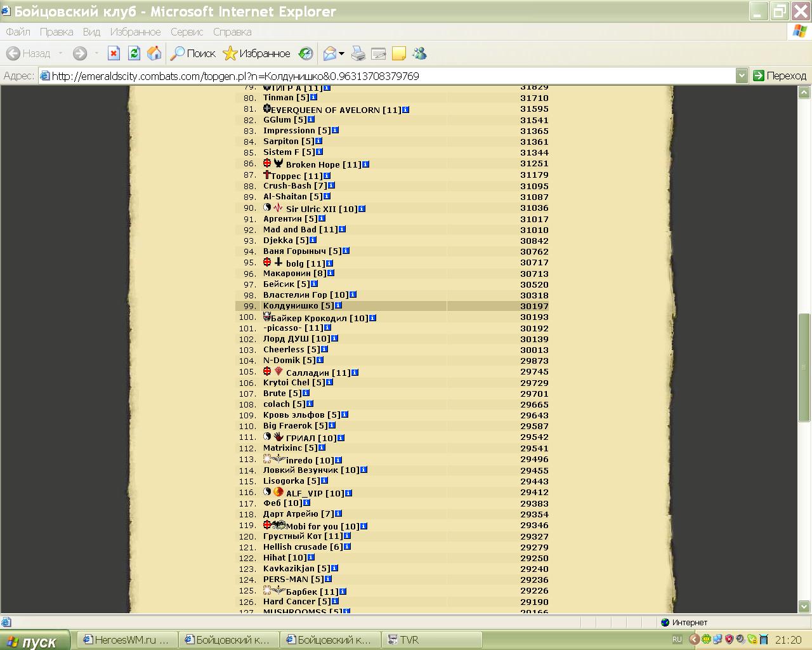
Task: Open the Вид menu
Action: point(91,32)
